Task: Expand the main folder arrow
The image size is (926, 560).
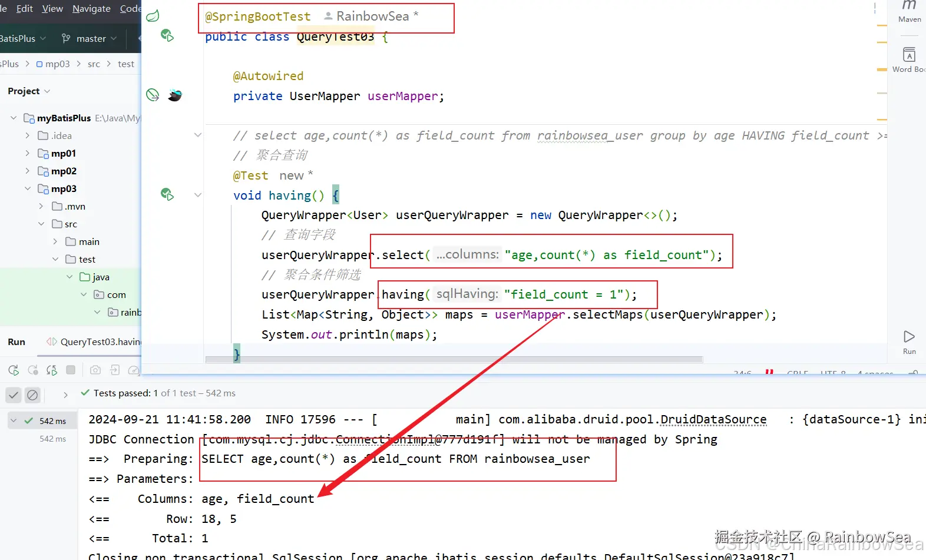Action: coord(55,241)
